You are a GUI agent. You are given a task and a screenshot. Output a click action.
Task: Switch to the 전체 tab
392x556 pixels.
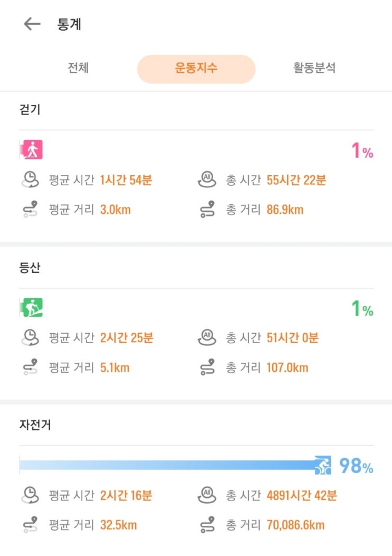pos(78,68)
